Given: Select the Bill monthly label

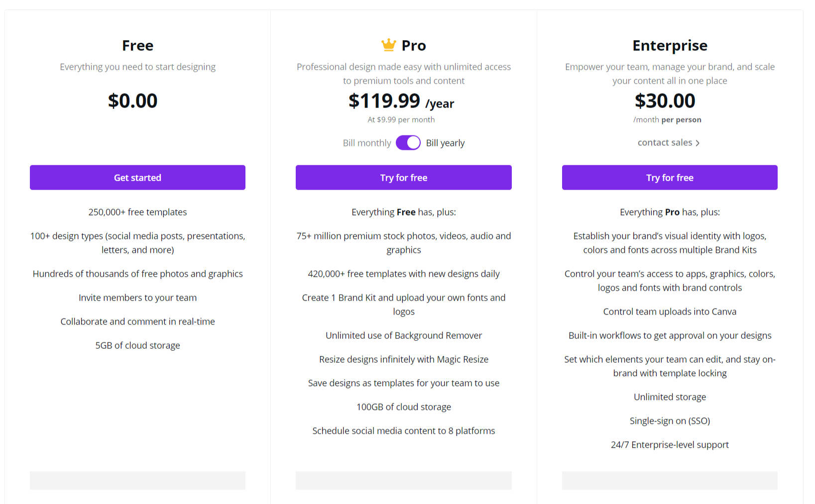Looking at the screenshot, I should click(x=367, y=143).
